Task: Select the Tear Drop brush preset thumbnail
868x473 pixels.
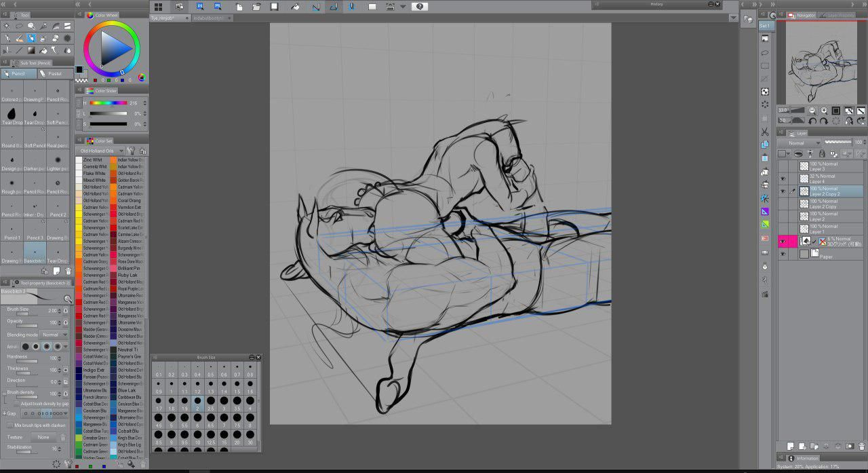Action: point(12,113)
